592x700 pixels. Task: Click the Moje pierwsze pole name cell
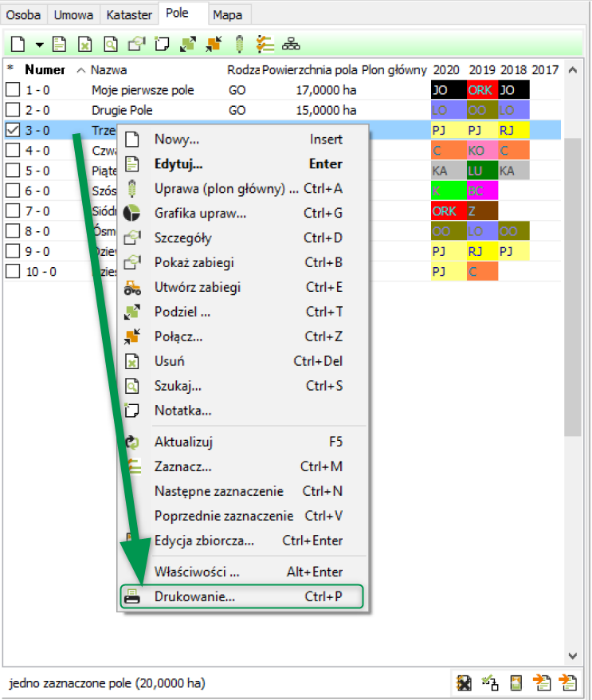point(143,90)
